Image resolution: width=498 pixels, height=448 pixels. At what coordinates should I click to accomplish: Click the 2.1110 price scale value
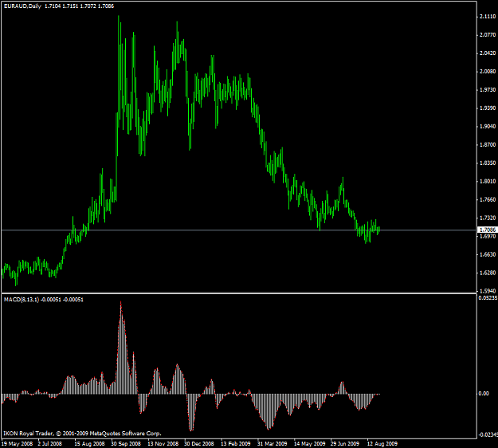pyautogui.click(x=488, y=17)
